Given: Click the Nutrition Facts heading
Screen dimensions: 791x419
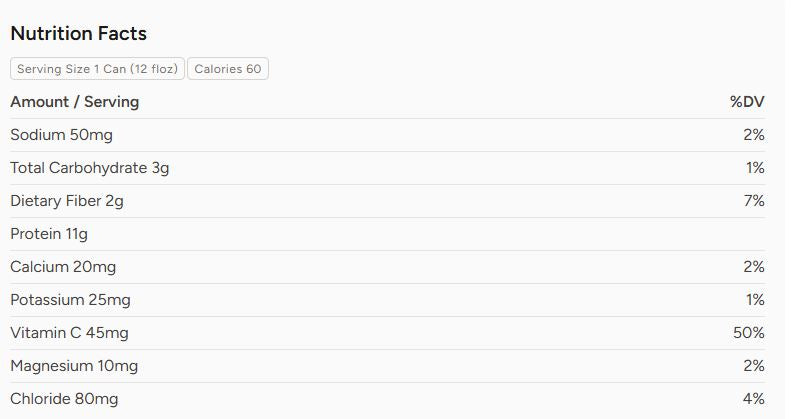Looking at the screenshot, I should [x=78, y=34].
